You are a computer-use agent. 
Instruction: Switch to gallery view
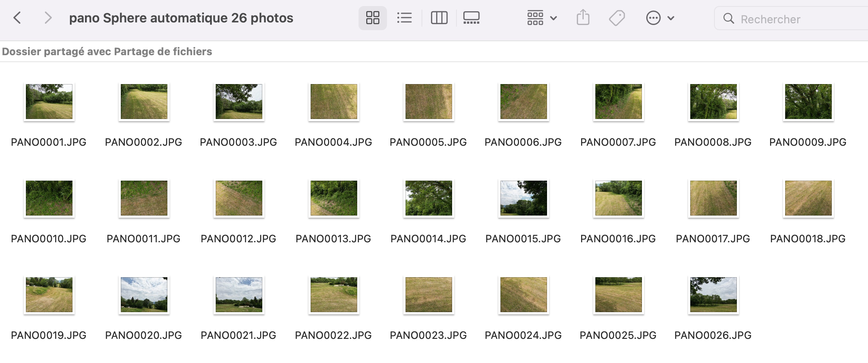coord(472,18)
